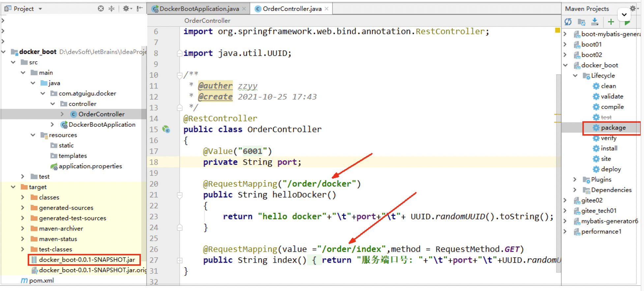This screenshot has height=291, width=644.
Task: Click run gutter icon on line 15
Action: point(166,129)
